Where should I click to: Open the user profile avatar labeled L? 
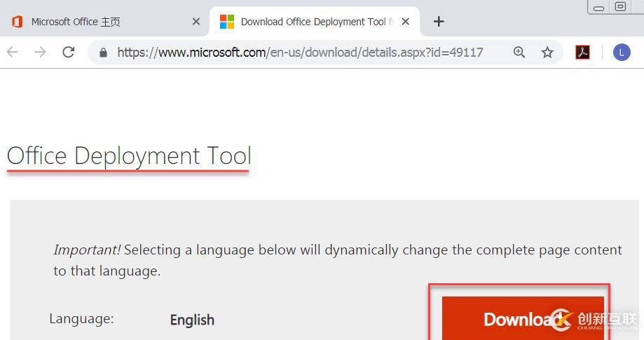tap(622, 53)
